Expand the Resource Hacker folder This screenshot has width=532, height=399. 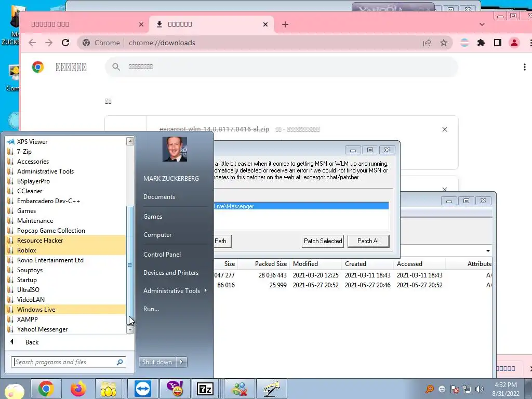coord(66,241)
